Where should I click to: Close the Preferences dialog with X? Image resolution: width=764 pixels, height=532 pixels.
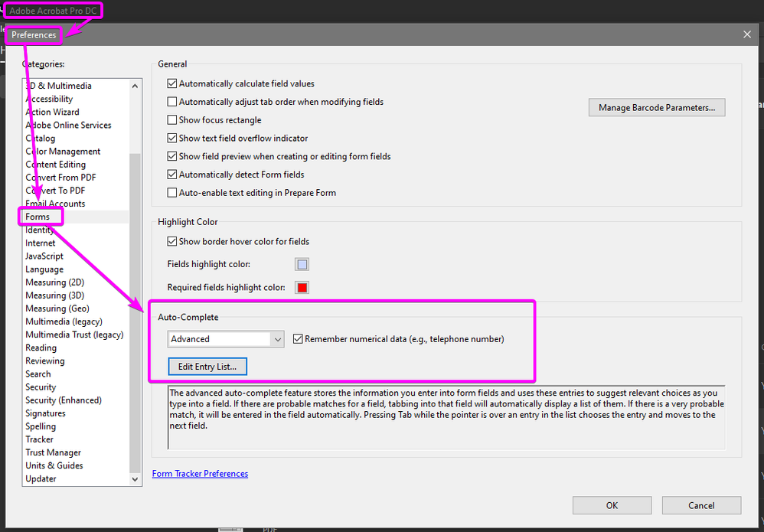tap(747, 34)
